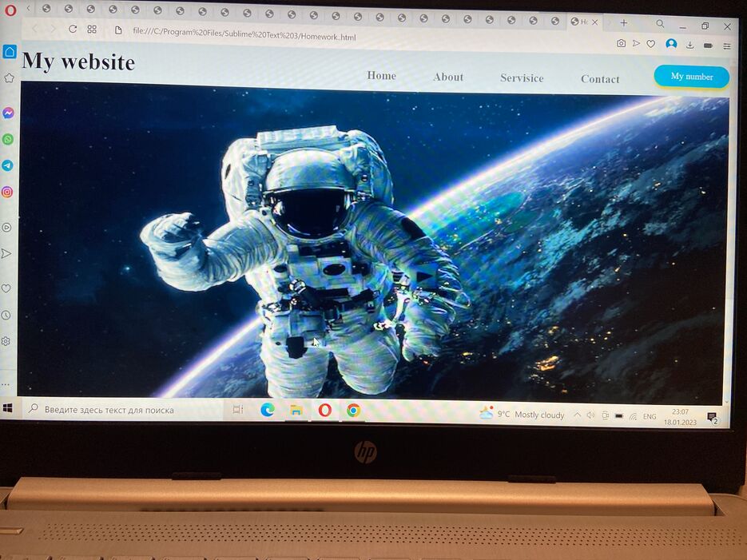
Task: Open the tab search magnifier
Action: coord(660,23)
